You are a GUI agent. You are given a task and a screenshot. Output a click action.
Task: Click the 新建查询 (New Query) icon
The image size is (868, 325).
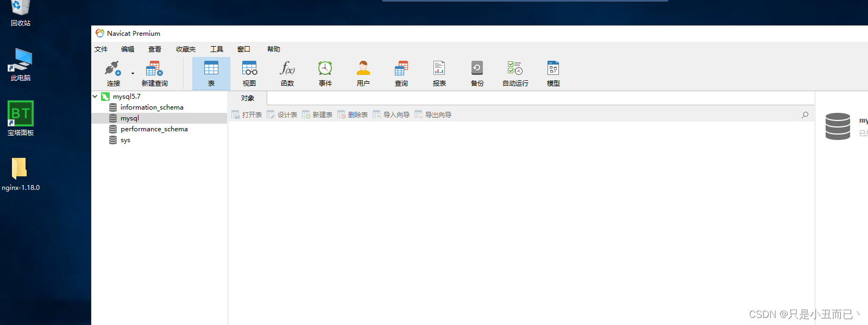pos(154,69)
